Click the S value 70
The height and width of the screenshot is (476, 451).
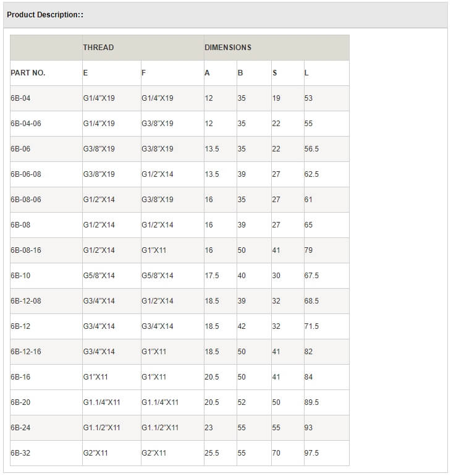pos(276,453)
